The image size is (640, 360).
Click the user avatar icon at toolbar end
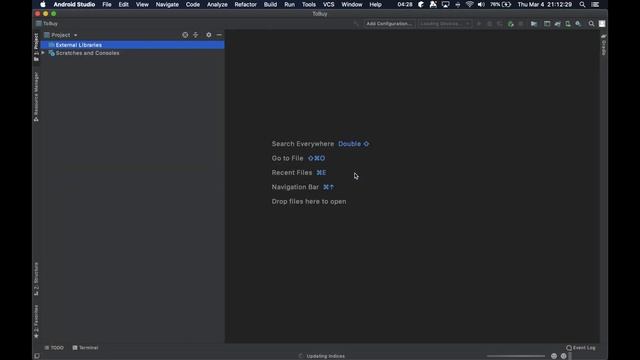coord(602,24)
